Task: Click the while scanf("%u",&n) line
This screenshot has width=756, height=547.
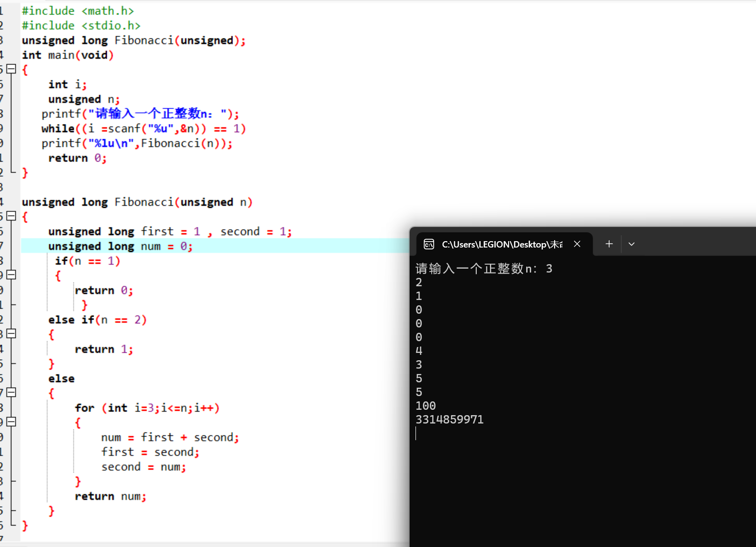Action: (144, 128)
